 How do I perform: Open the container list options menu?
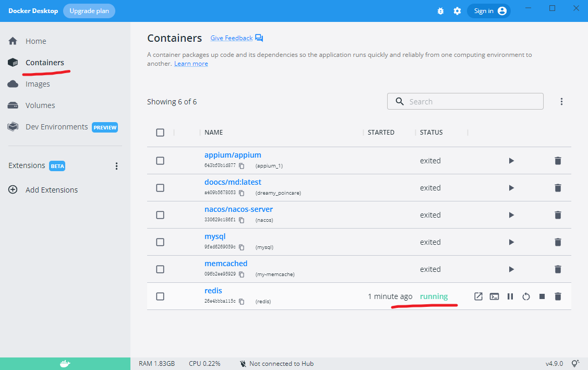[x=561, y=101]
